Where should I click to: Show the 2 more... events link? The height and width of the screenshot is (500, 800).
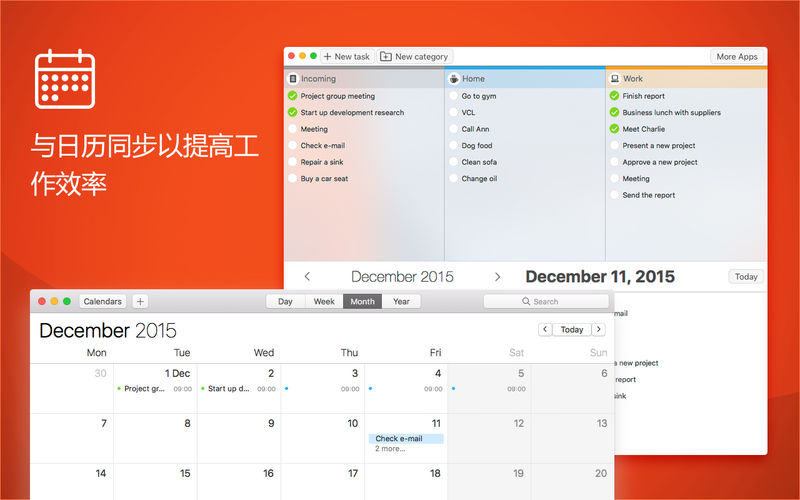(390, 449)
